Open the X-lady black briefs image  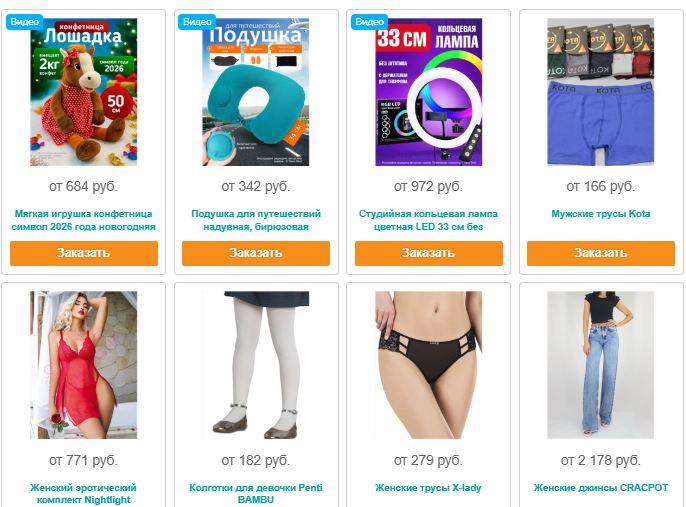pos(428,365)
